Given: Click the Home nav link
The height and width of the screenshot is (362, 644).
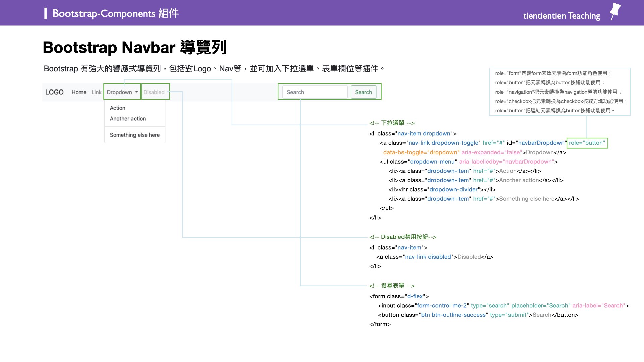Looking at the screenshot, I should click(79, 92).
